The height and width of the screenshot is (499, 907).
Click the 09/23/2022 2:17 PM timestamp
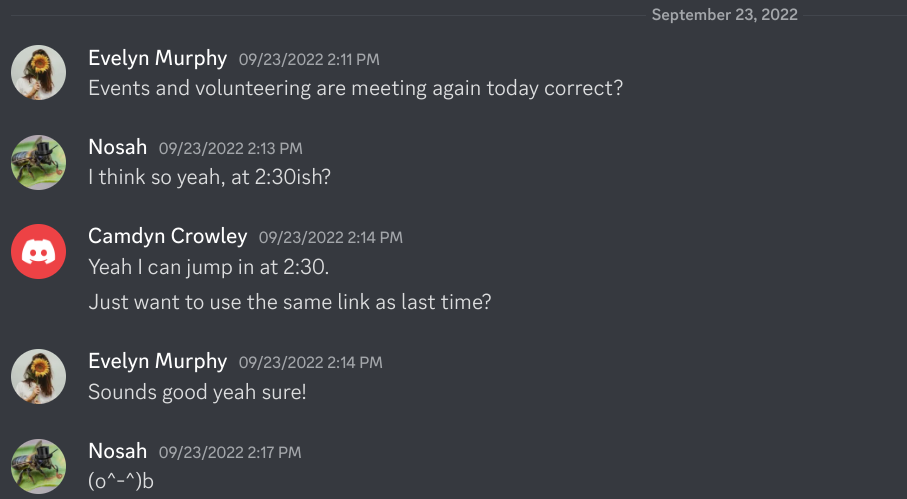(x=230, y=453)
